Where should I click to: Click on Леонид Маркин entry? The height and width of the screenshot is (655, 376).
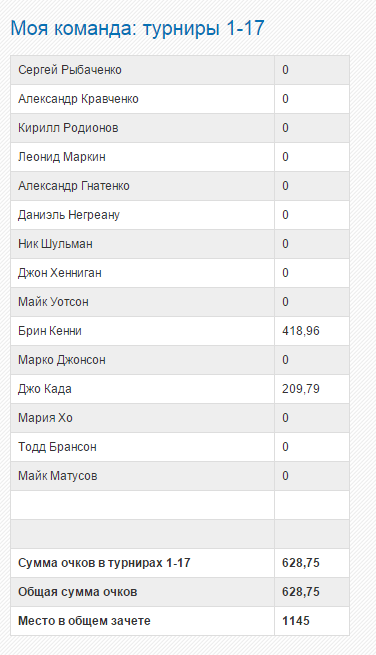pyautogui.click(x=62, y=157)
